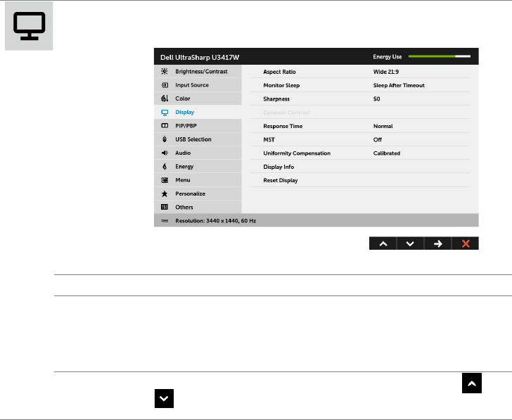
Task: Click the Energy leaf icon
Action: point(165,167)
